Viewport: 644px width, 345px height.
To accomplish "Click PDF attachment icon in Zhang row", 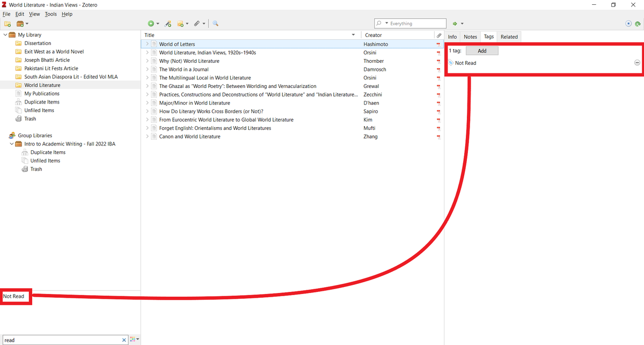I will [438, 136].
